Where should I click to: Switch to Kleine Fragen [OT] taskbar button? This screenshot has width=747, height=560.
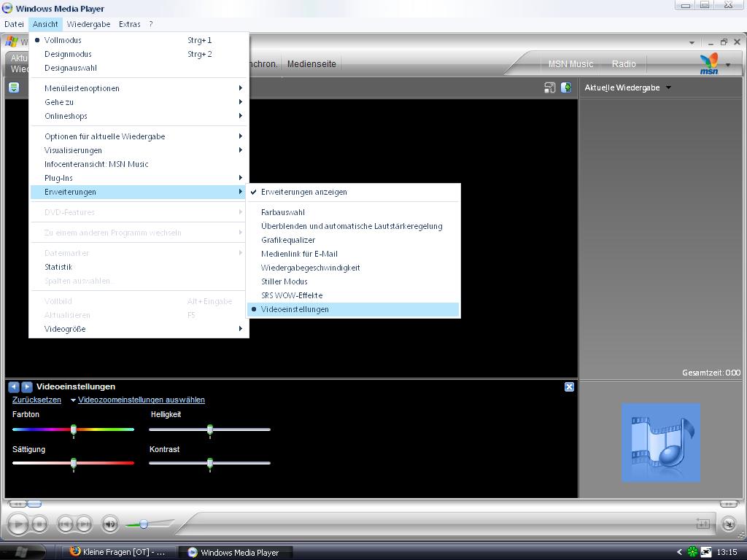tap(119, 552)
